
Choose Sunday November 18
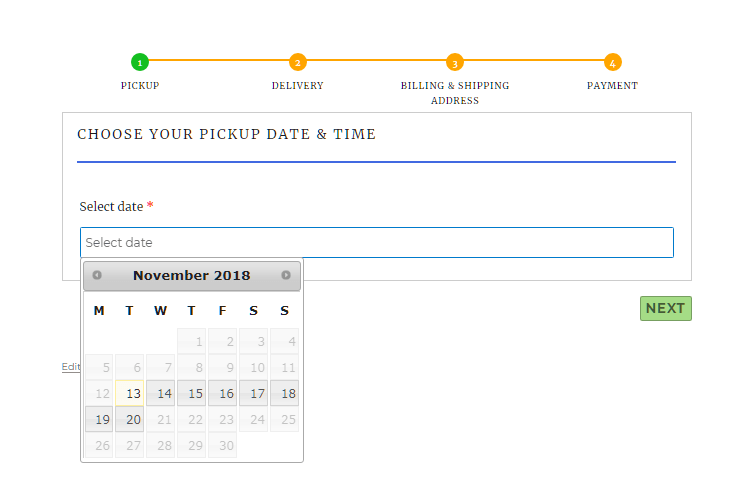pyautogui.click(x=285, y=394)
